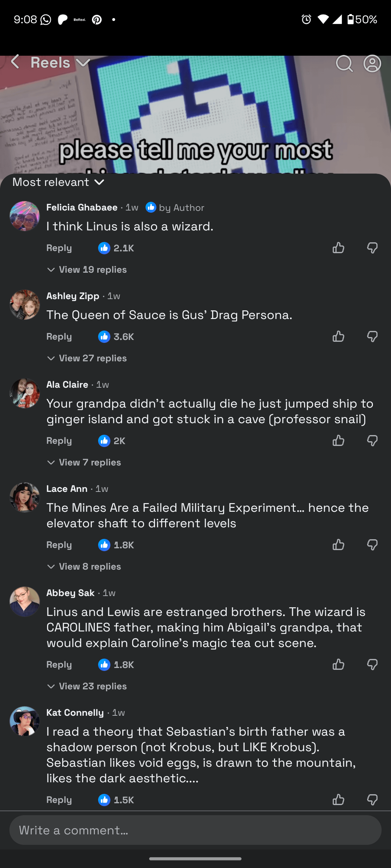
Task: Open Ala Claire's profile picture
Action: click(x=25, y=393)
